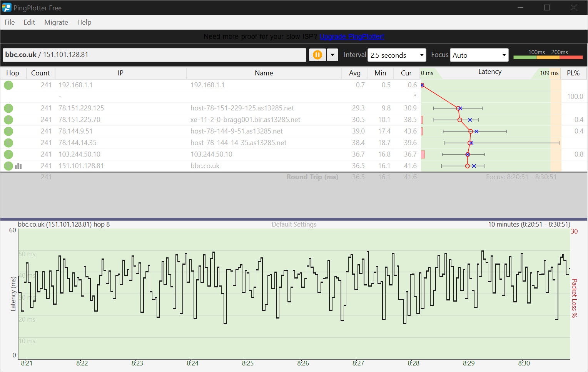The height and width of the screenshot is (372, 588).
Task: Click the 100ms/200ms latency color scale bar
Action: 548,57
